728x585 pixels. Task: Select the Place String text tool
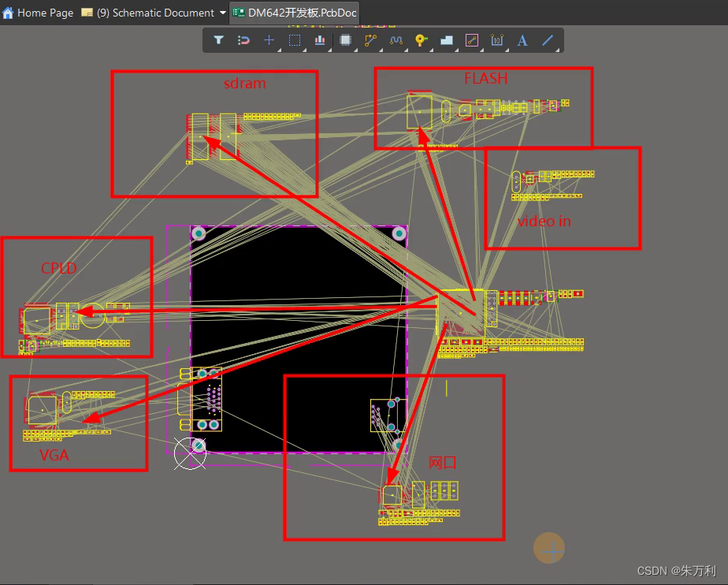click(522, 40)
